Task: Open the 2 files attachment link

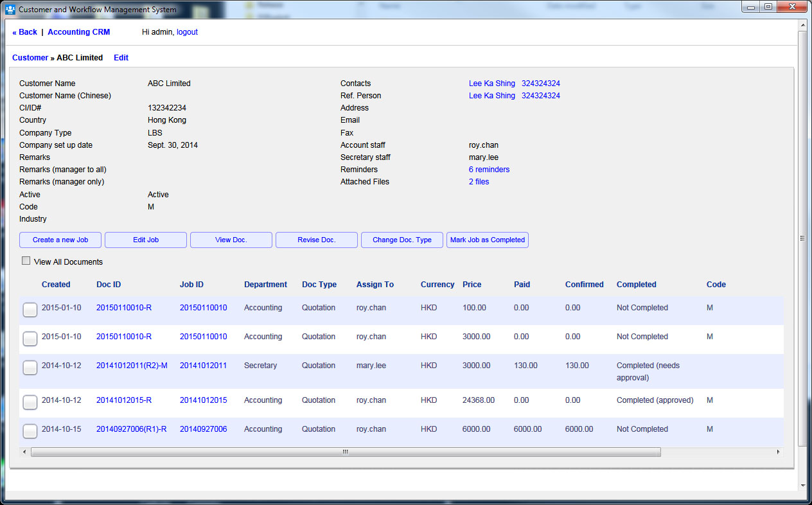Action: pyautogui.click(x=479, y=182)
